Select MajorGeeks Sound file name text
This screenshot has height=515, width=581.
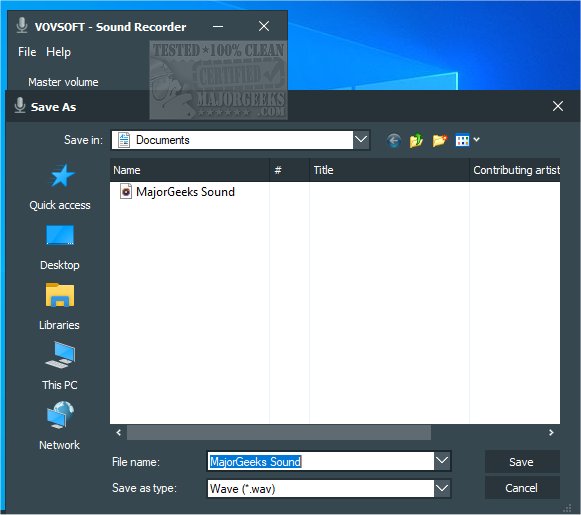255,462
